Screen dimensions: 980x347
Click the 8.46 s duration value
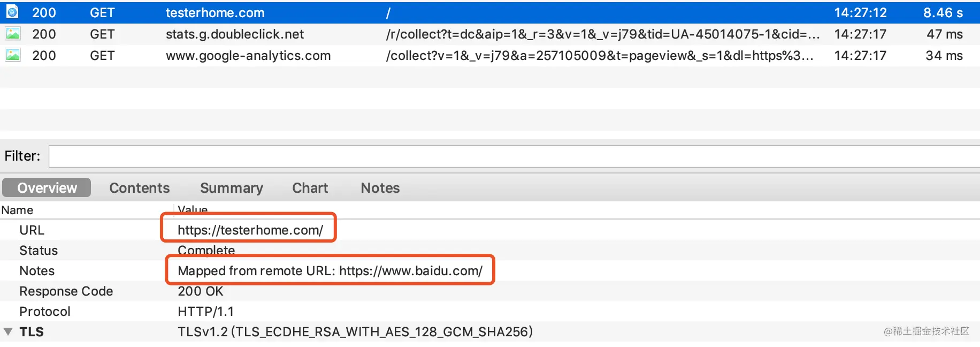click(943, 12)
